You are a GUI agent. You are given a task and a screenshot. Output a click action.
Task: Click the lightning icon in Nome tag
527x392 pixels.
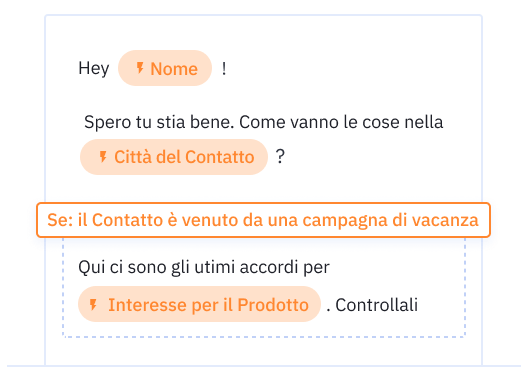140,68
